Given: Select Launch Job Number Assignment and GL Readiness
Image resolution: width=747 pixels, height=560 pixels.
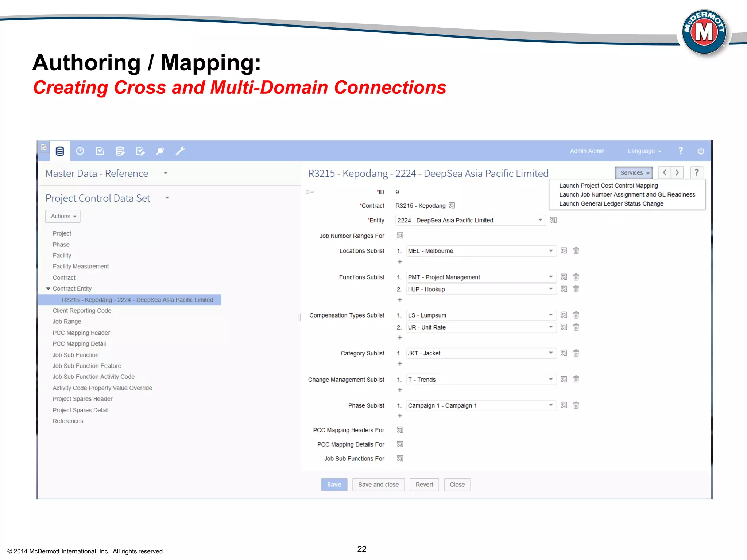Looking at the screenshot, I should click(x=627, y=195).
